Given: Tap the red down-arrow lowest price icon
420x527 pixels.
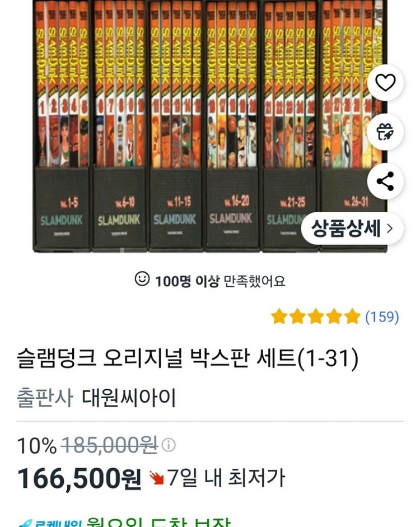Looking at the screenshot, I should (156, 478).
